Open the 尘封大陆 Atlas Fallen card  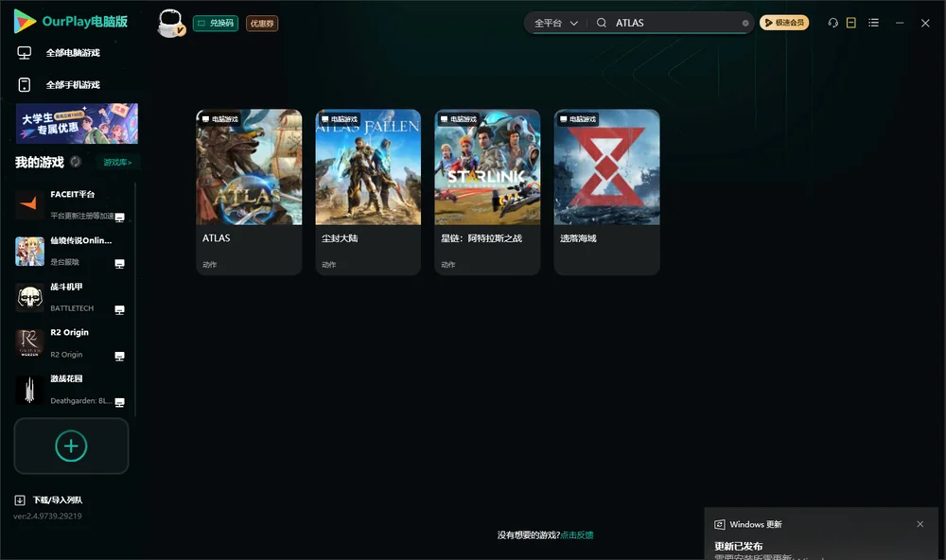pos(368,192)
